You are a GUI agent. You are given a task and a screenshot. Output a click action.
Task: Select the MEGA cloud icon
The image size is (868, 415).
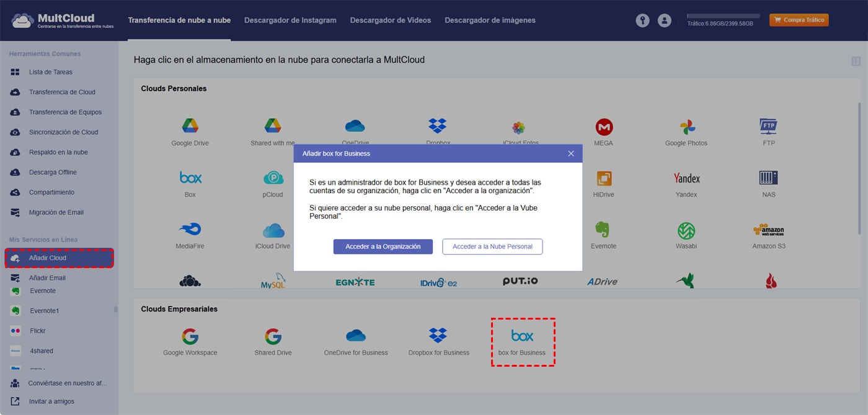pos(603,128)
